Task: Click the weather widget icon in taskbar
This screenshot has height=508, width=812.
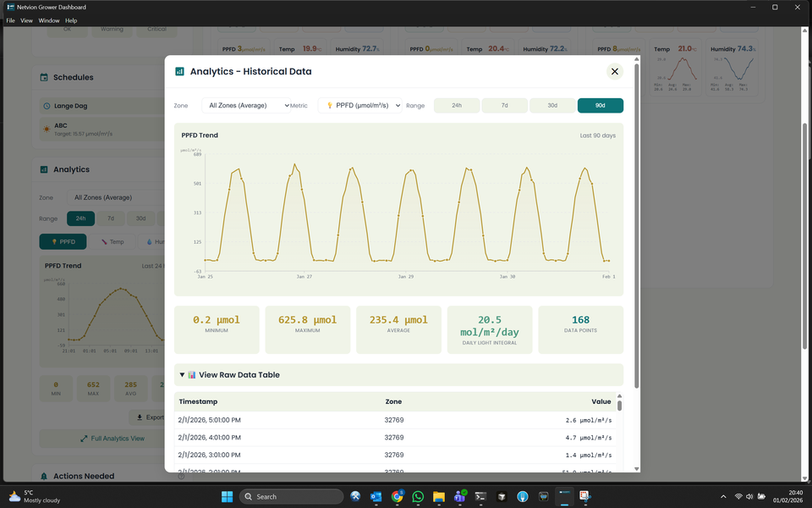Action: 14,496
